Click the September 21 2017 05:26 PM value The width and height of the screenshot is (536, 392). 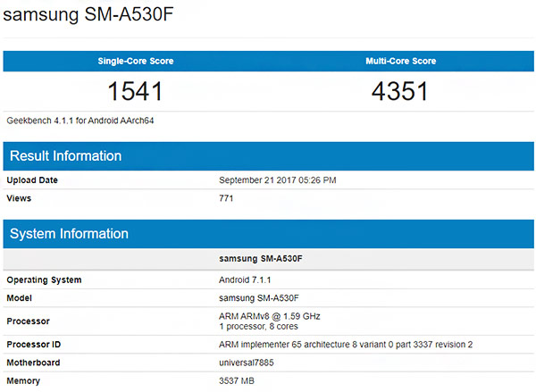point(278,180)
